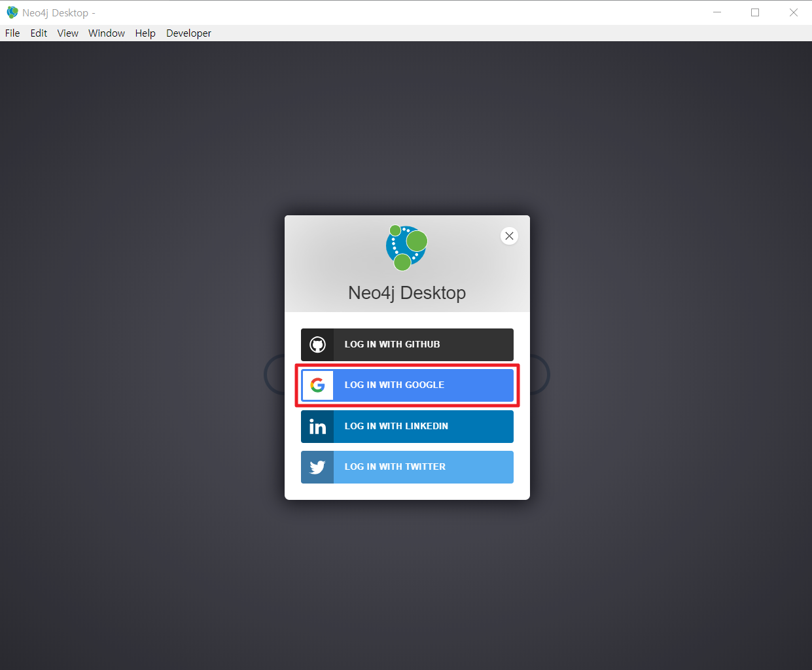Open the File menu

12,33
